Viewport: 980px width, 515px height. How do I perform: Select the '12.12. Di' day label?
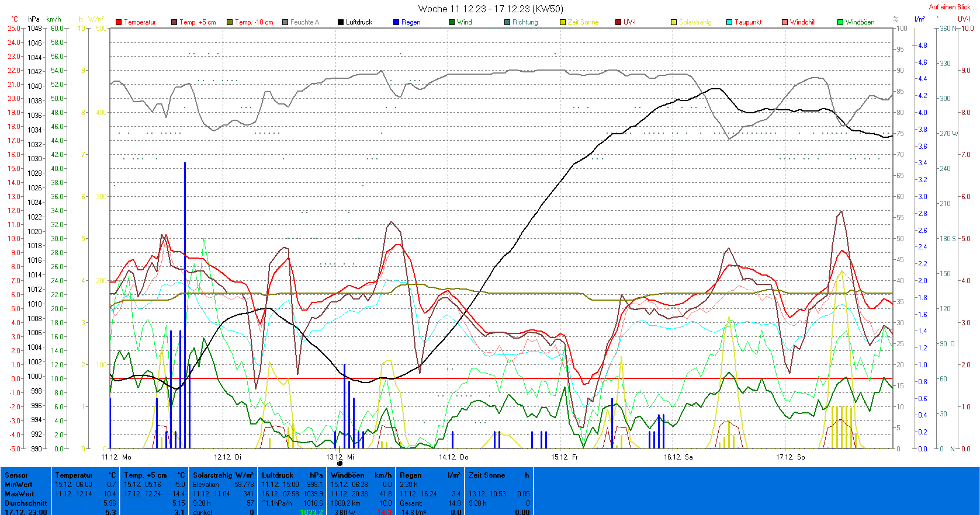[227, 457]
